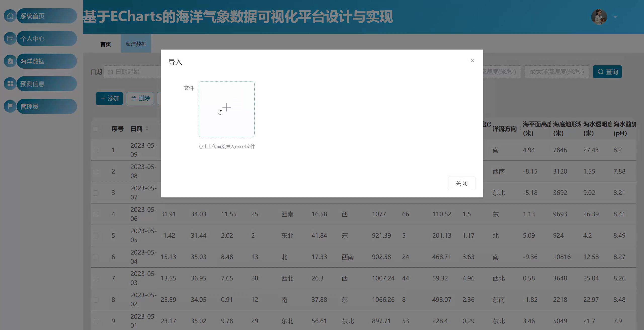Click the value 493.07 in row 8
Image resolution: width=644 pixels, height=330 pixels.
pyautogui.click(x=442, y=300)
